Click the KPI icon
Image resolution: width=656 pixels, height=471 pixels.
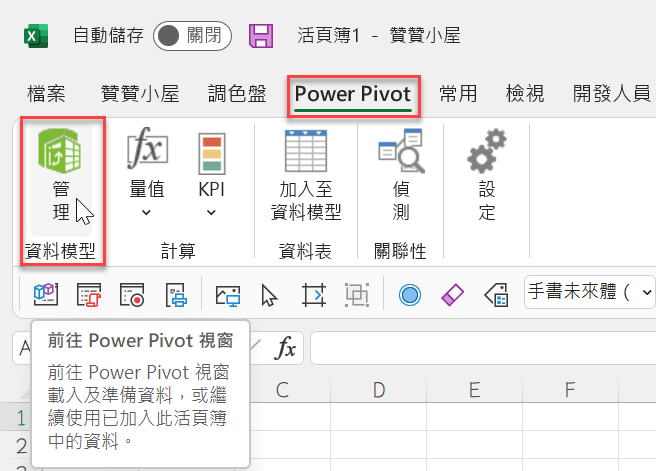coord(212,153)
